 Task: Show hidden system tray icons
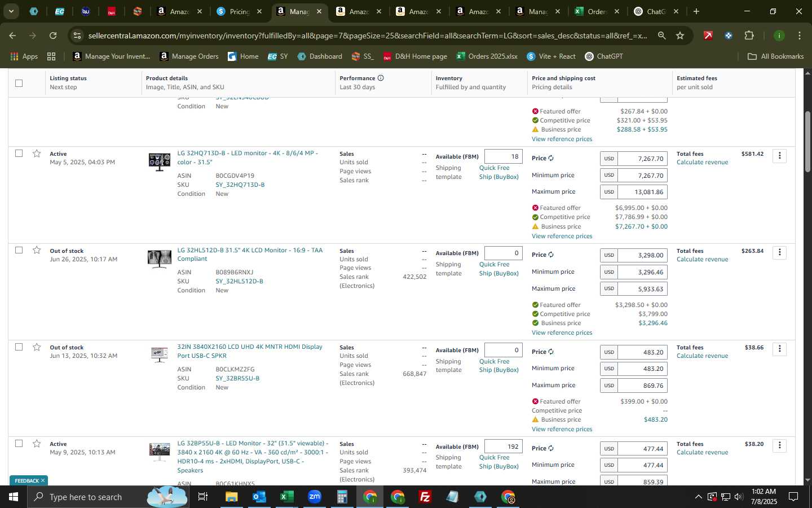coord(698,497)
